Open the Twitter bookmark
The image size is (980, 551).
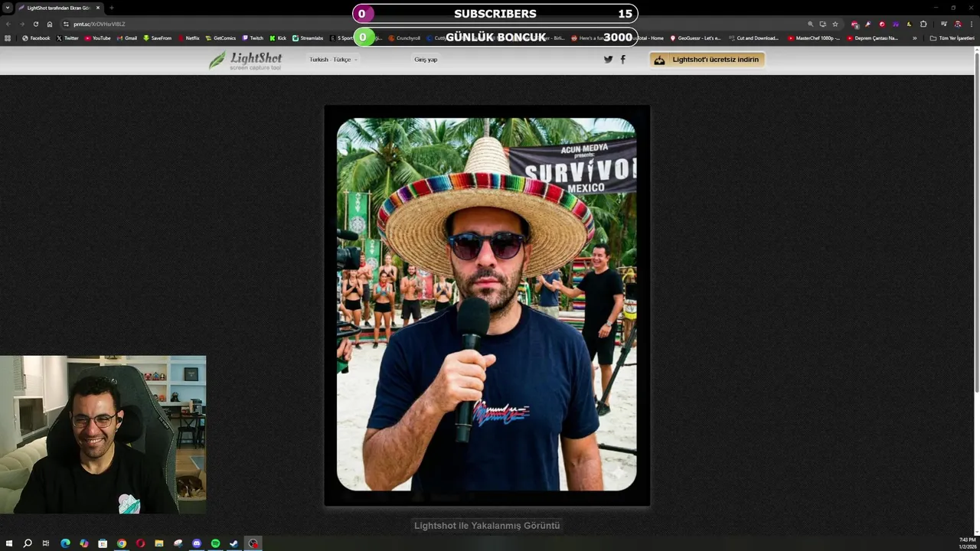tap(67, 37)
